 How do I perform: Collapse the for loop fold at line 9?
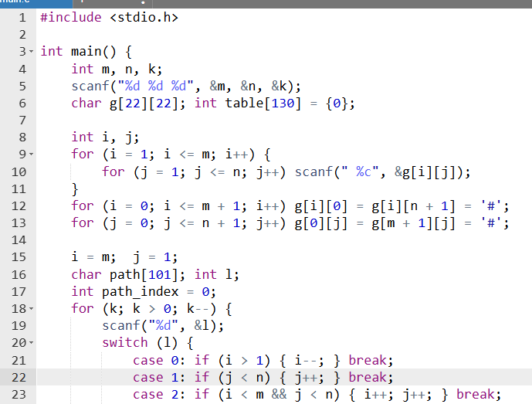click(x=30, y=154)
